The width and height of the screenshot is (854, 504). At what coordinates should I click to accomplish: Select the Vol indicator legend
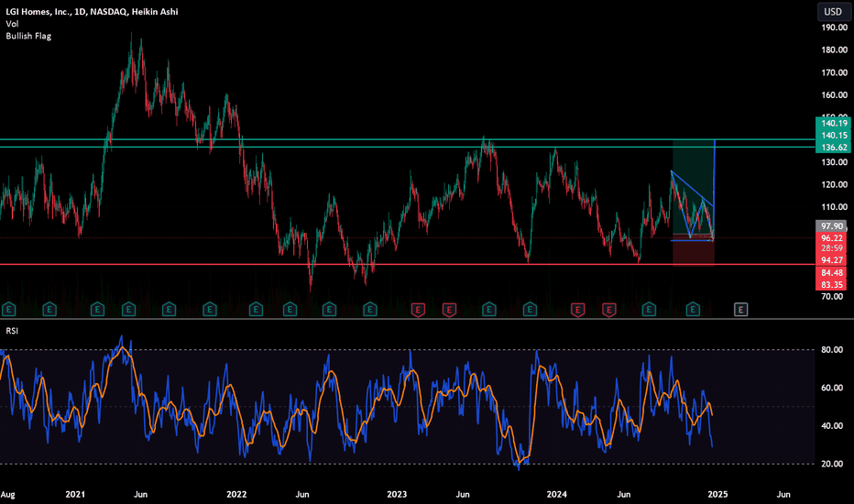click(x=12, y=24)
